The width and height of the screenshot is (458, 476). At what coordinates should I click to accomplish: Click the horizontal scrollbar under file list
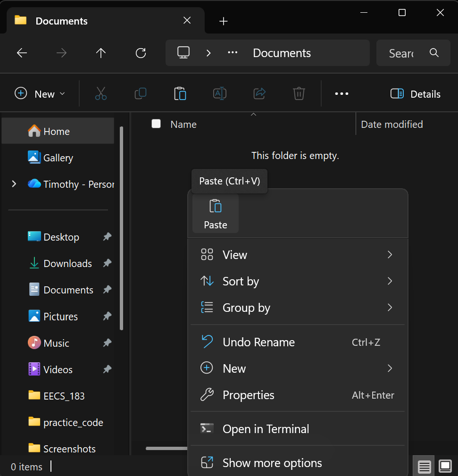click(167, 448)
